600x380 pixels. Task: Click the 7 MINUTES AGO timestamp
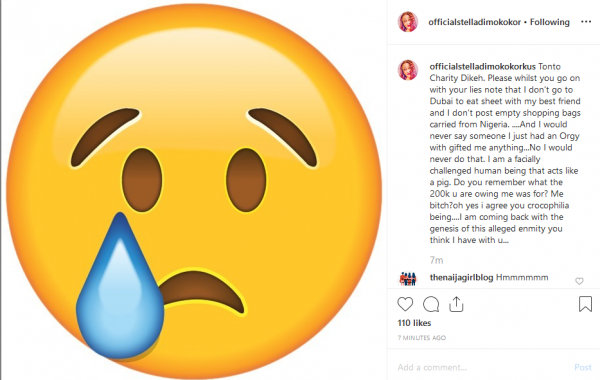pyautogui.click(x=422, y=338)
